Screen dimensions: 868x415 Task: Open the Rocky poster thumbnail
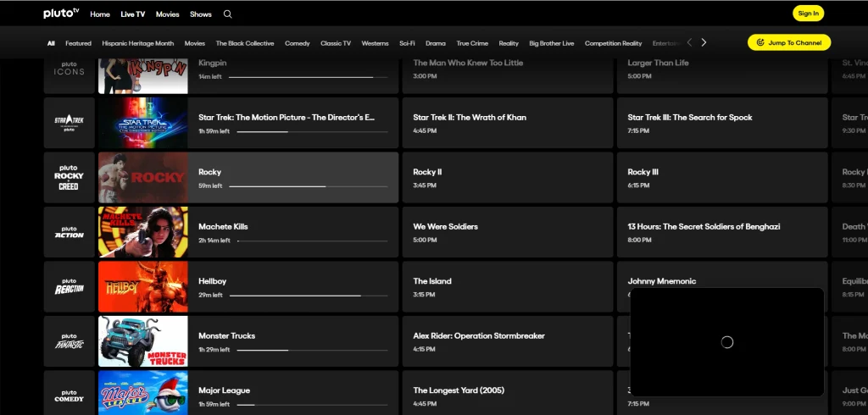point(142,177)
